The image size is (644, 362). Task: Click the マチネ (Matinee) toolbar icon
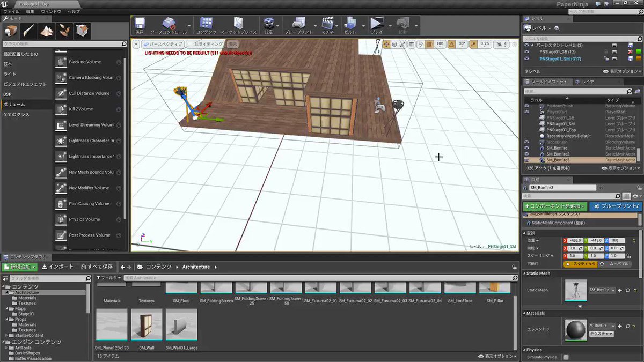pos(329,24)
